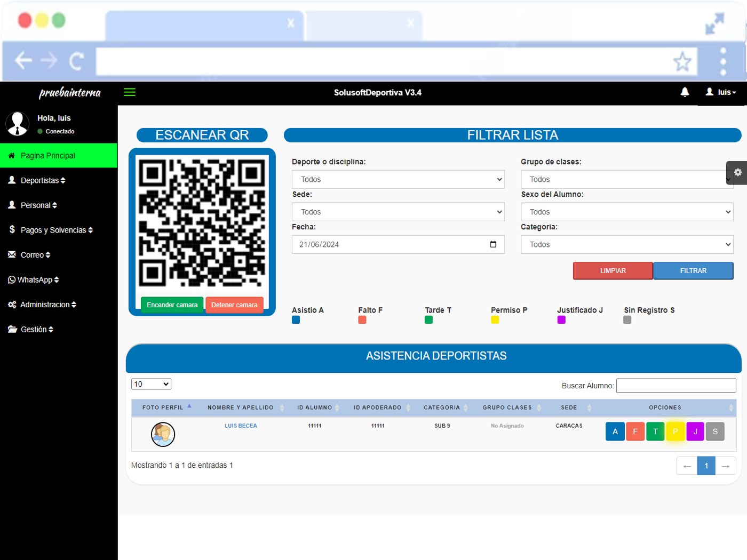This screenshot has width=747, height=560.
Task: Click the red Falto F legend swatch
Action: [362, 320]
